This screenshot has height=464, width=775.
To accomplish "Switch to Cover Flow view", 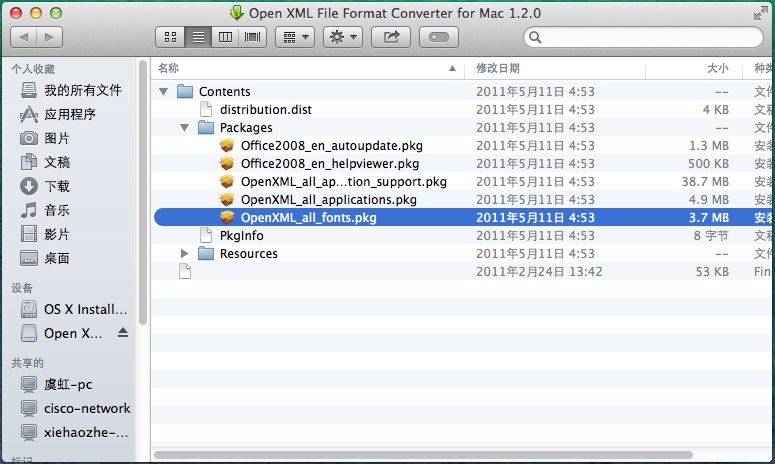I will (253, 37).
